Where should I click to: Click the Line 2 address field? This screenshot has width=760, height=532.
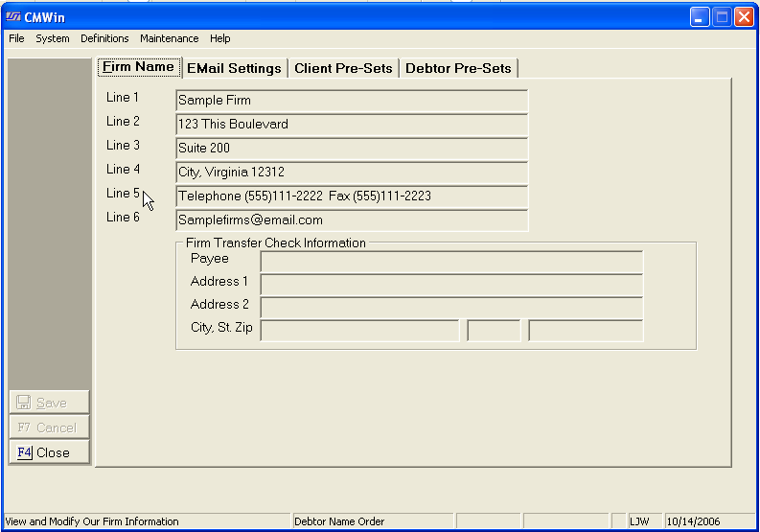[351, 125]
